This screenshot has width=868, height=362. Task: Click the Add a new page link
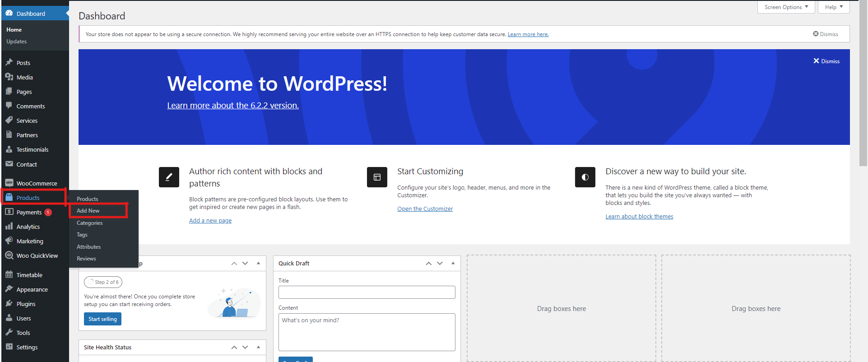coord(210,221)
